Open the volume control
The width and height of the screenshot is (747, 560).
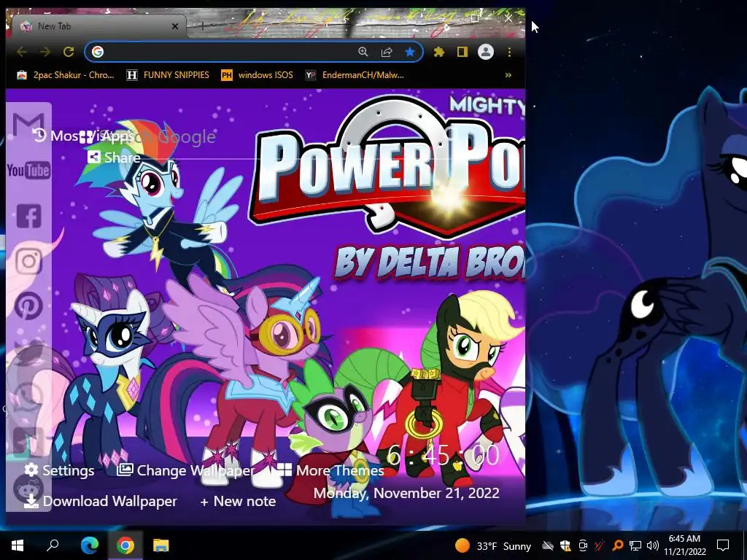pyautogui.click(x=653, y=545)
